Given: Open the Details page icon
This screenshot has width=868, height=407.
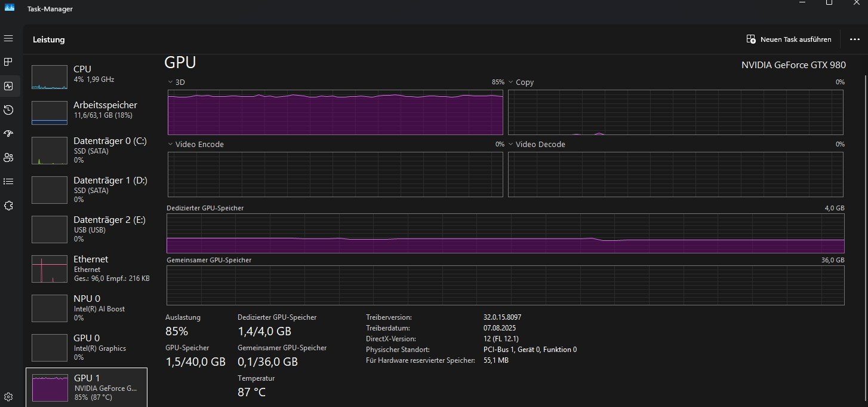Looking at the screenshot, I should point(8,181).
